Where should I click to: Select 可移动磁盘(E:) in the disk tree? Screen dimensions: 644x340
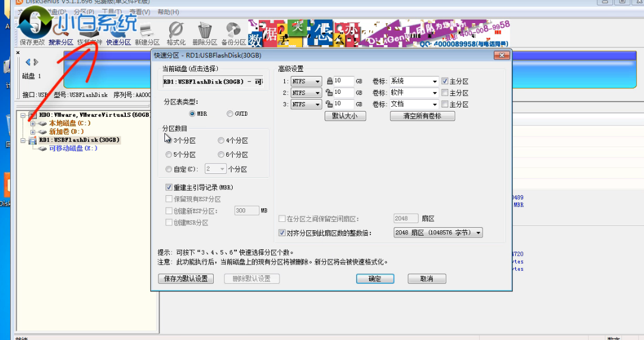point(73,148)
